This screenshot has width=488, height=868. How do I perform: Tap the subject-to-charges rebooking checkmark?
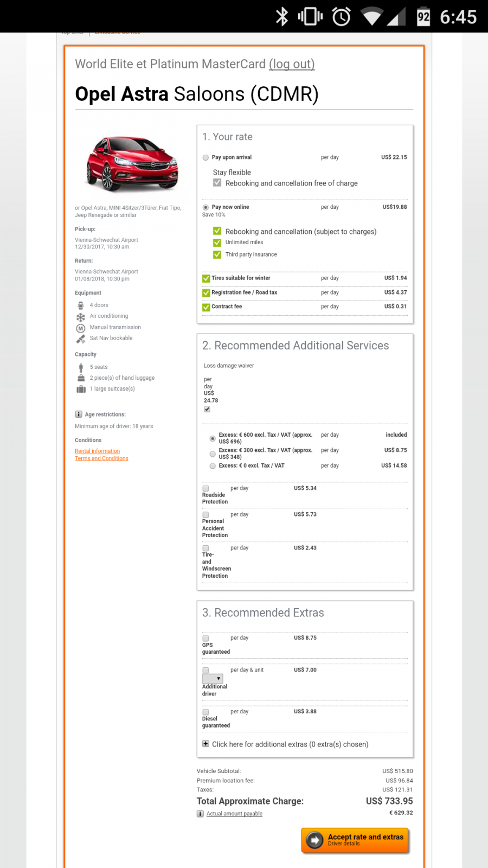tap(217, 231)
